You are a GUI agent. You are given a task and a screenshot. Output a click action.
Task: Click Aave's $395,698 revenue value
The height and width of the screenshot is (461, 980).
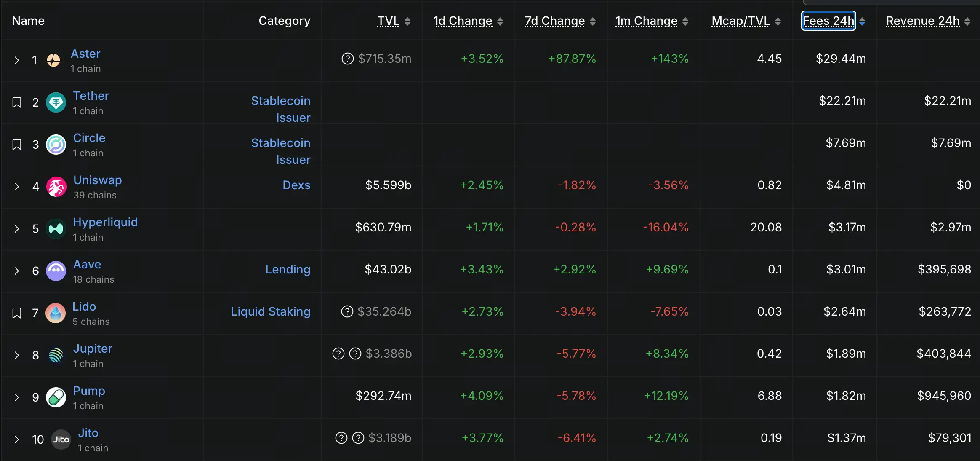(944, 269)
